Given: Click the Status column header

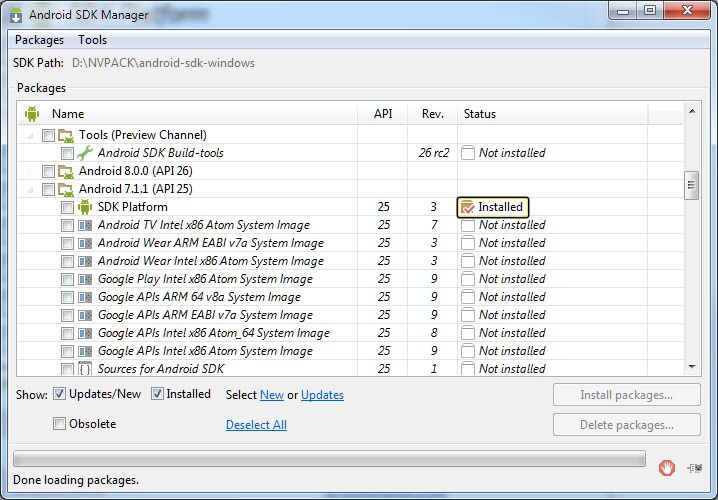Looking at the screenshot, I should [553, 114].
